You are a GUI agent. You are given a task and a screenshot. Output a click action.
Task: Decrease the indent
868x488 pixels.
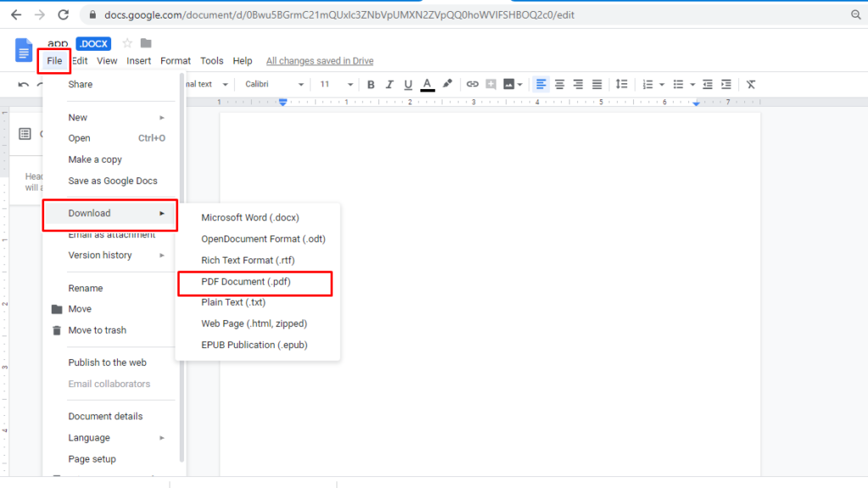[708, 84]
